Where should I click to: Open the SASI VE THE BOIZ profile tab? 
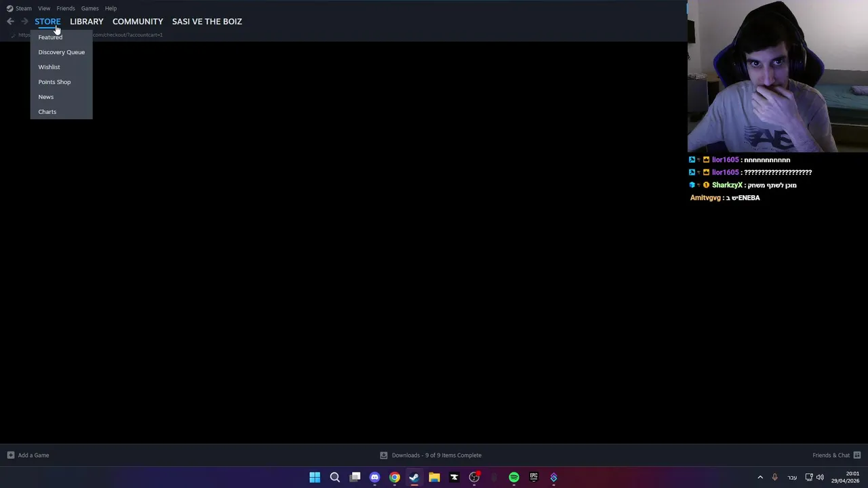pos(207,22)
